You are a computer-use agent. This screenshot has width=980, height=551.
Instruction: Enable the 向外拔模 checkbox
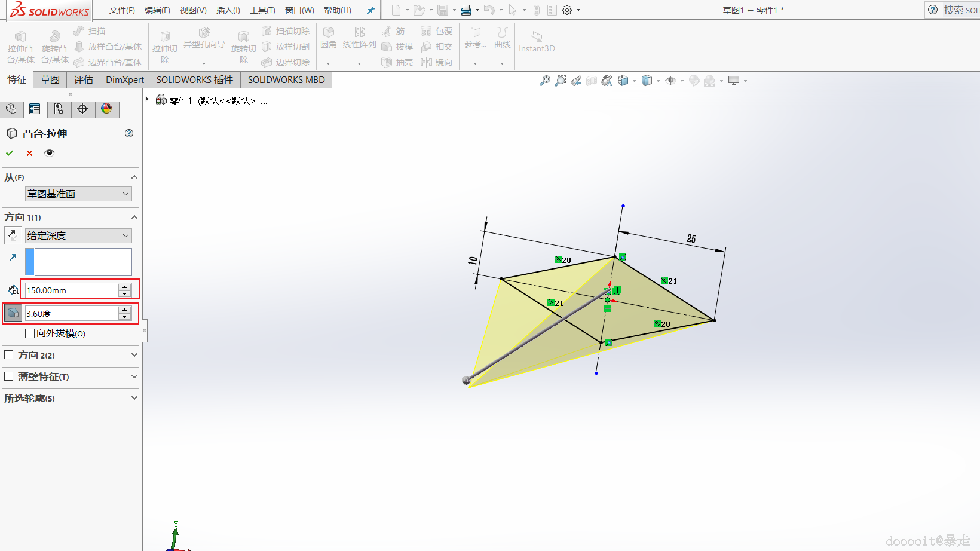coord(30,333)
